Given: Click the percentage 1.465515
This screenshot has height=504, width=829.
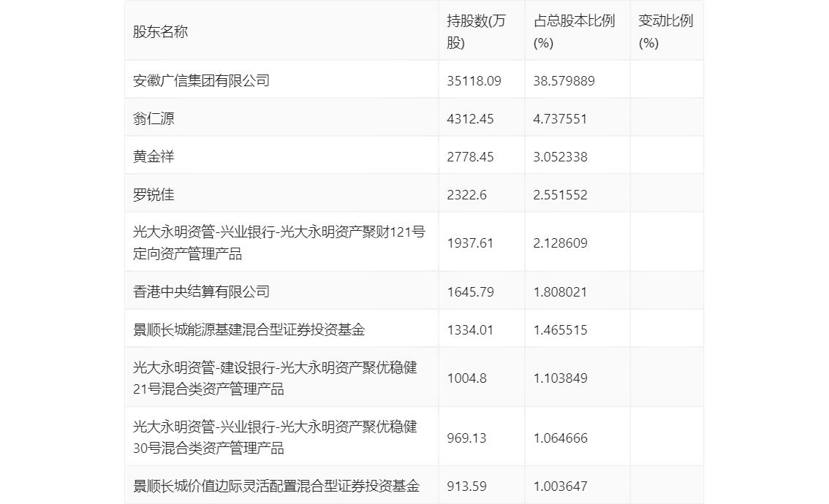Looking at the screenshot, I should click(560, 330).
